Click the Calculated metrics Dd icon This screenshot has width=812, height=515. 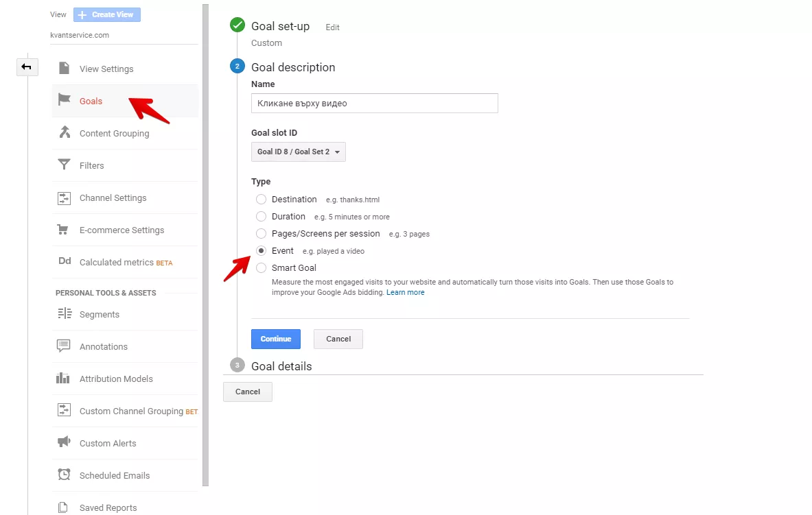pyautogui.click(x=65, y=261)
